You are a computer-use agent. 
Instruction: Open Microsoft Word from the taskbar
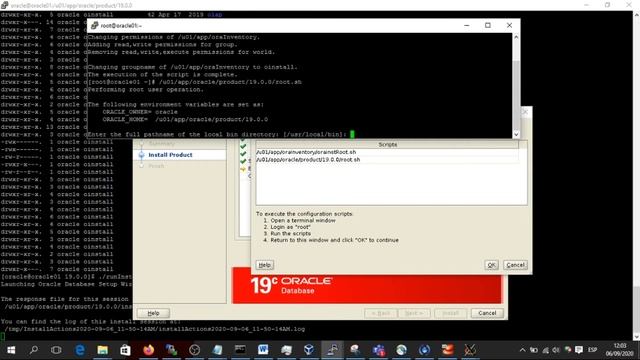click(263, 350)
